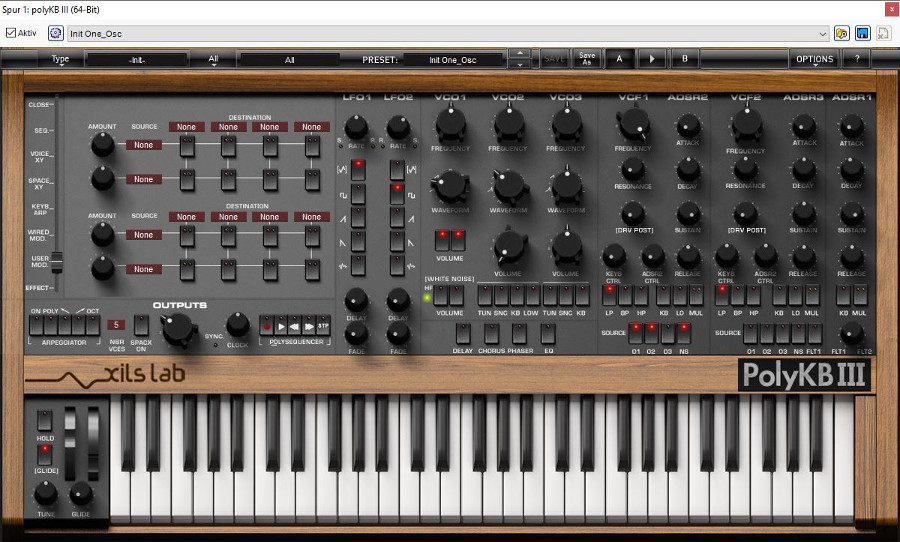Click the TUNE knob below the wheels

pyautogui.click(x=45, y=494)
